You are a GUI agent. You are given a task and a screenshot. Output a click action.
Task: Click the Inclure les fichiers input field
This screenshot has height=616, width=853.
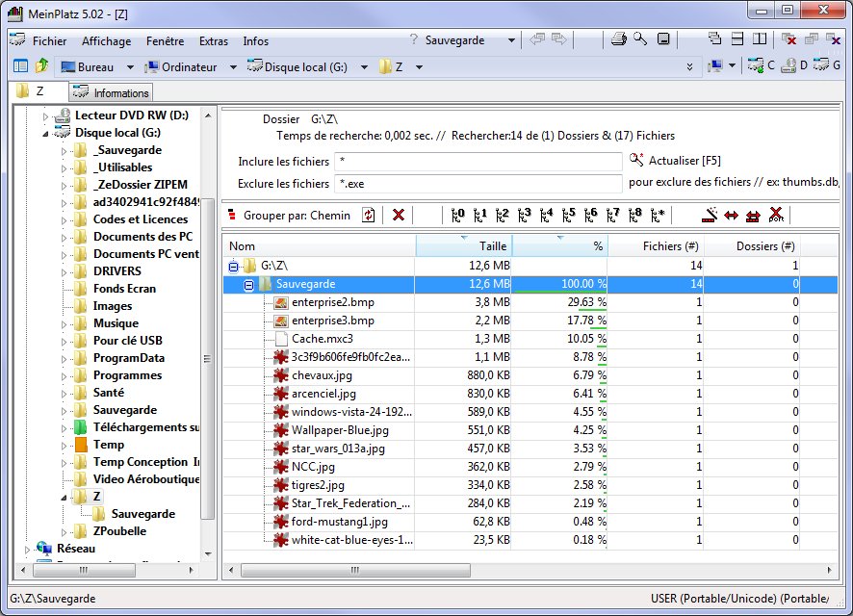(478, 161)
